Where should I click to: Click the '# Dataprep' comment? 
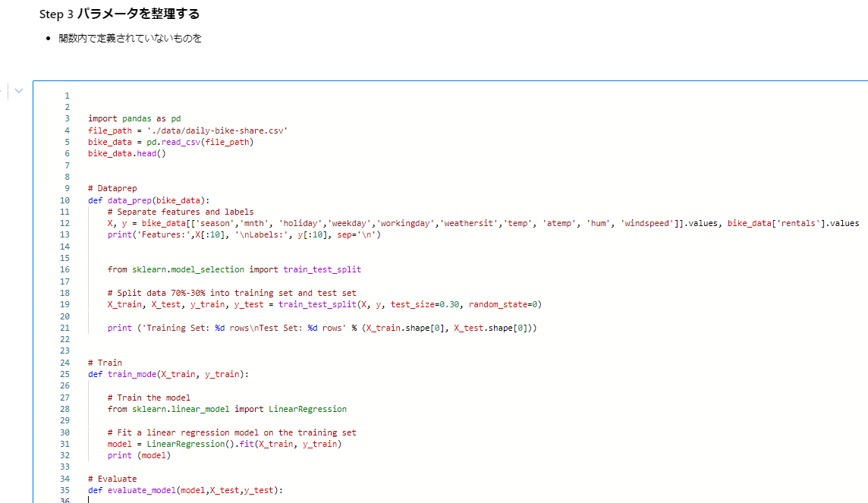[112, 188]
